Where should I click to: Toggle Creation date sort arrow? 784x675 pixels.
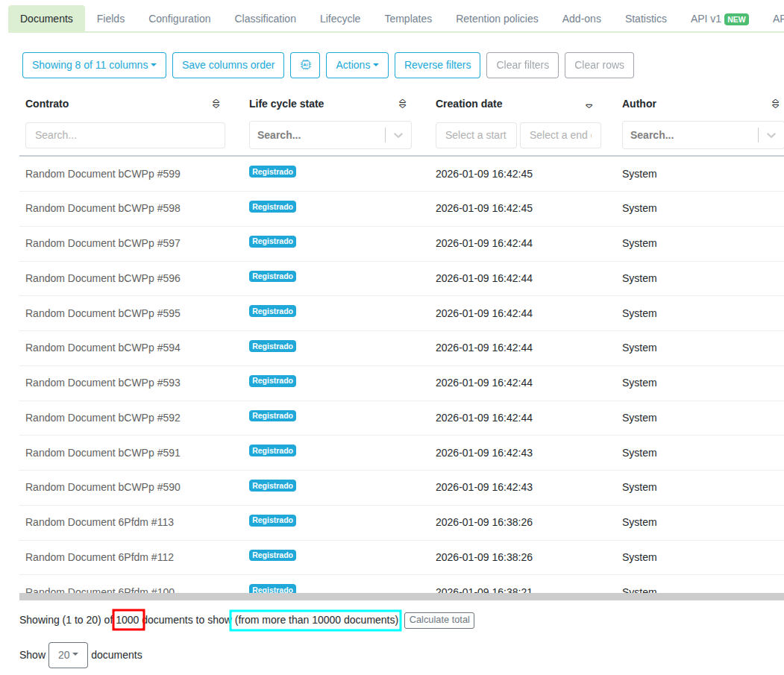[589, 105]
